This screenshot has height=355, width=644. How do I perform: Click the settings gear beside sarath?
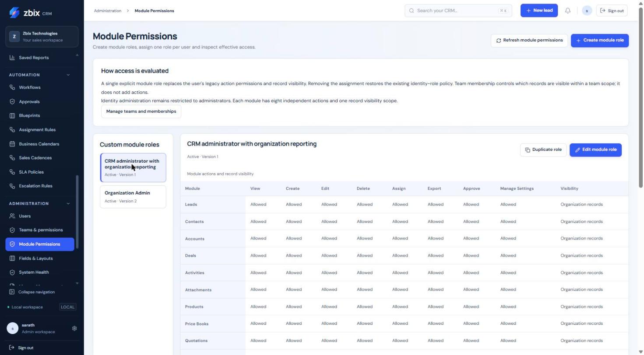74,328
